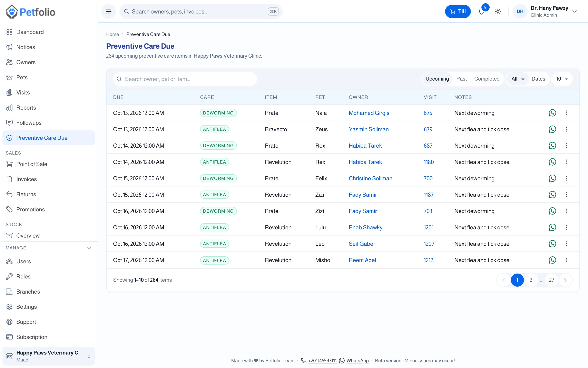Open Notices from the sidebar

(49, 47)
